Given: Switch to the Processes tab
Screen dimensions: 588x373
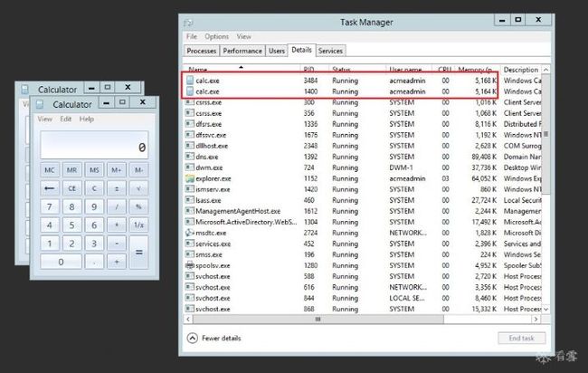Looking at the screenshot, I should click(x=202, y=51).
